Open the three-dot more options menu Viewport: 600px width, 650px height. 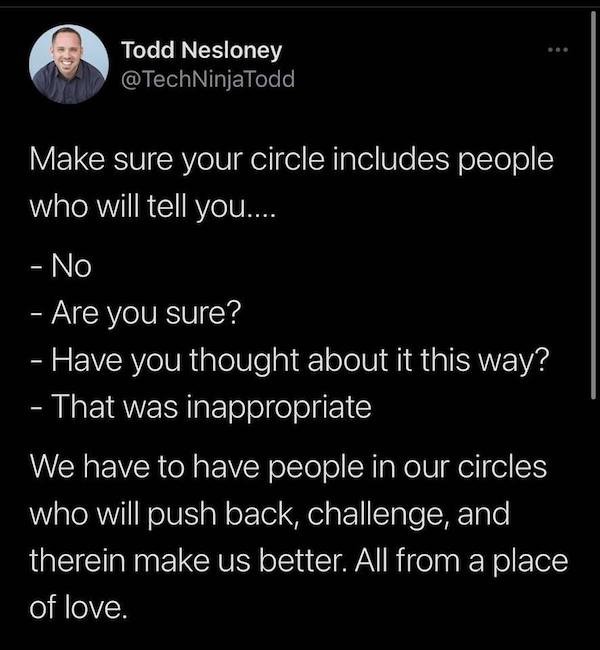point(557,50)
